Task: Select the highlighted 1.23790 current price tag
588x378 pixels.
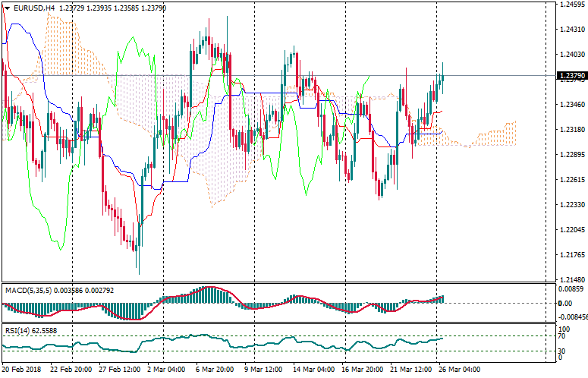Action: pyautogui.click(x=570, y=76)
